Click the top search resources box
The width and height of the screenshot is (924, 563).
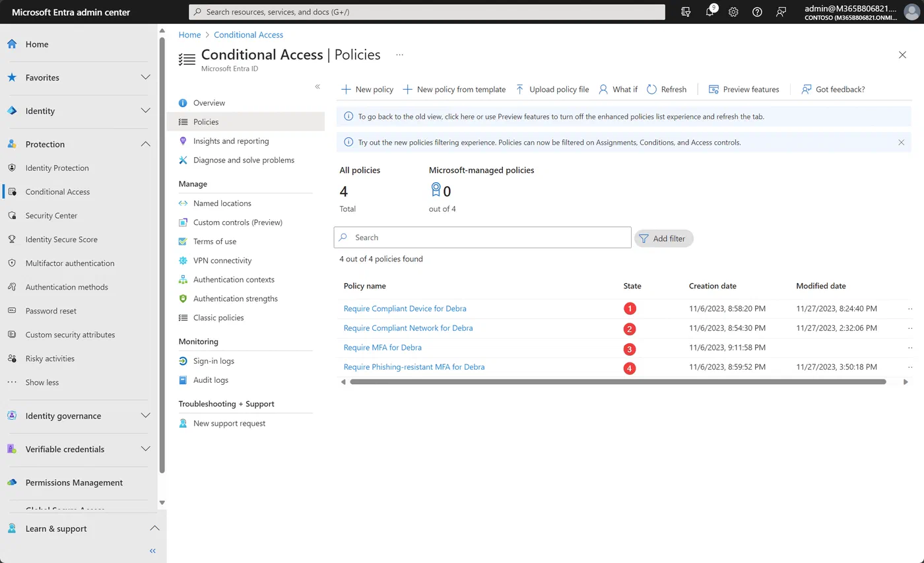(x=427, y=12)
